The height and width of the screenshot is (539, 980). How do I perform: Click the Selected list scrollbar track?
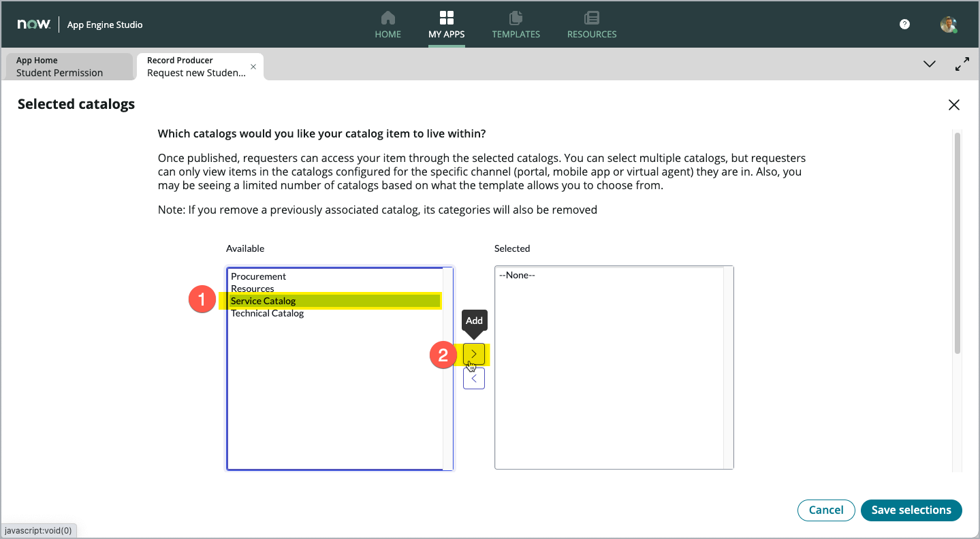[728, 367]
